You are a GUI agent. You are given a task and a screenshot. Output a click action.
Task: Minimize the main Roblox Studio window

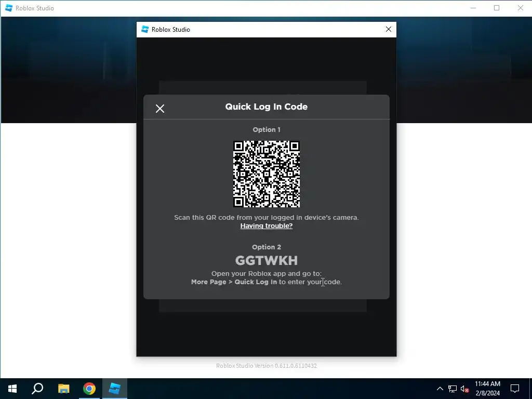(x=473, y=8)
